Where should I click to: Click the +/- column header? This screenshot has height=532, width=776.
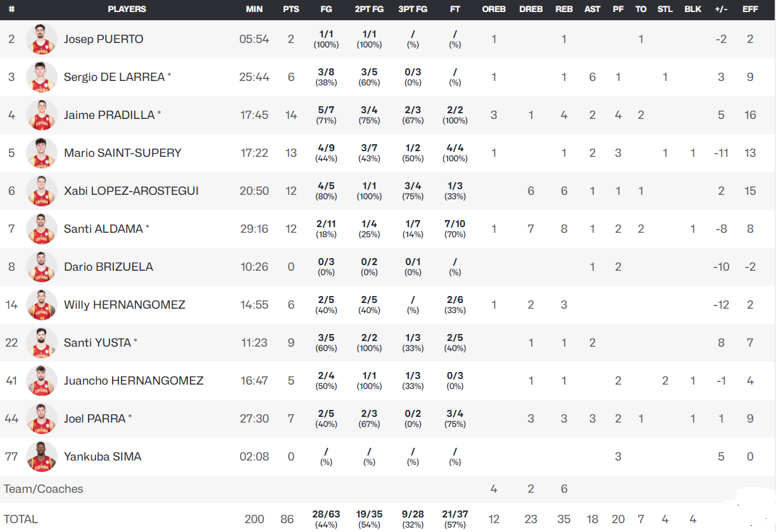pyautogui.click(x=721, y=9)
